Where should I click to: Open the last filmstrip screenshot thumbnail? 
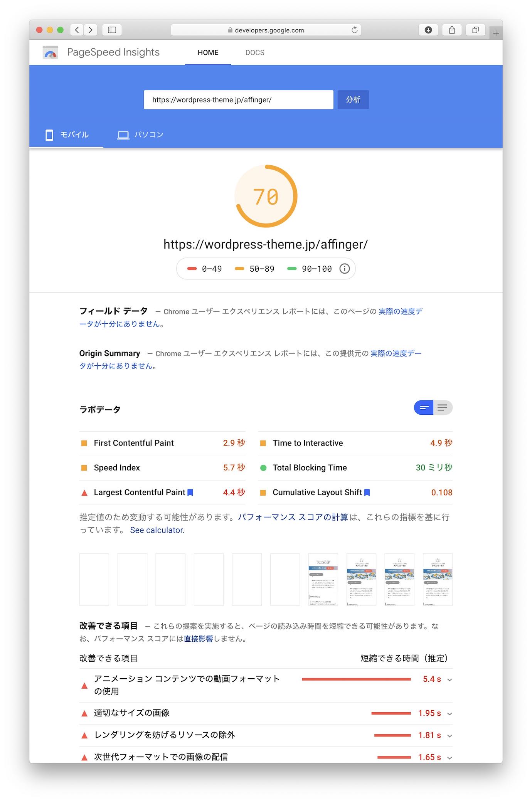click(438, 580)
